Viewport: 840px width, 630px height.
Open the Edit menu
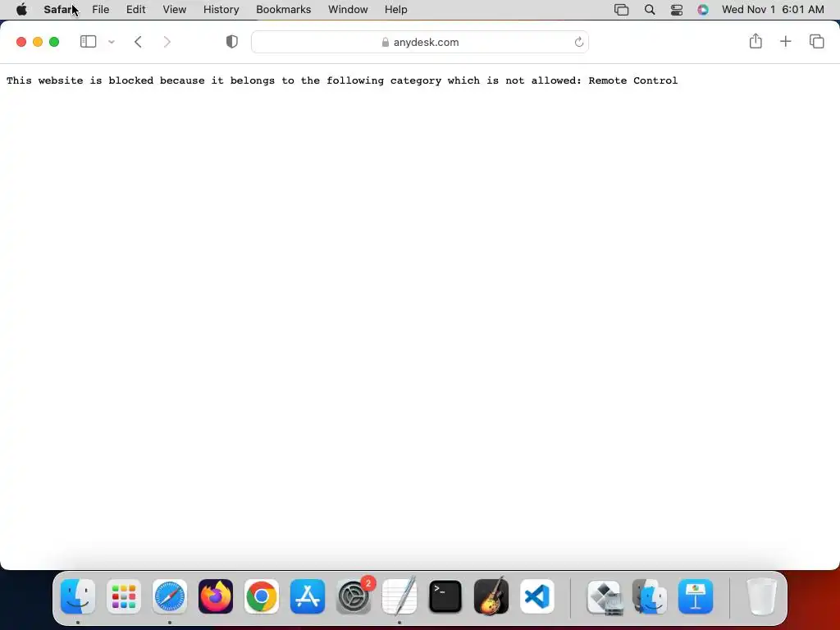(x=135, y=10)
